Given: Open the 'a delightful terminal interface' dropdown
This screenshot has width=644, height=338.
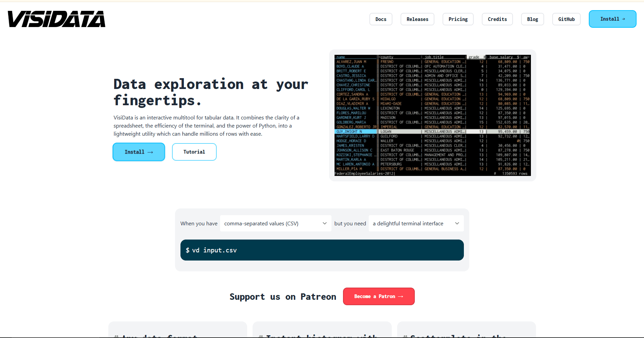Looking at the screenshot, I should pos(416,223).
